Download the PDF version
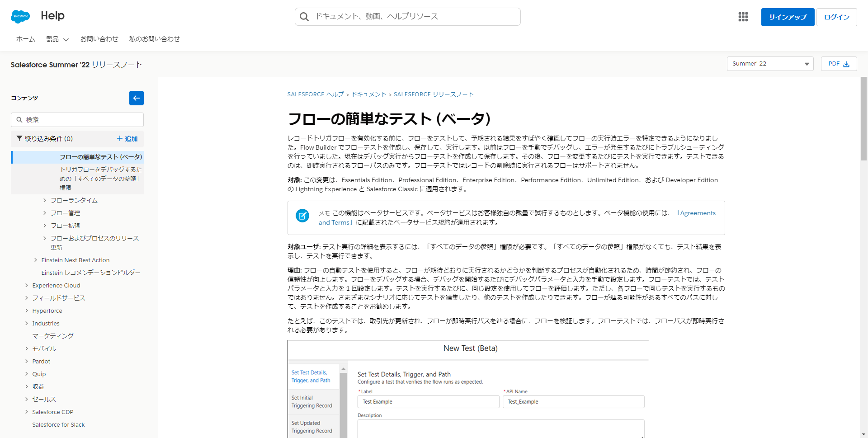The width and height of the screenshot is (868, 438). click(839, 64)
